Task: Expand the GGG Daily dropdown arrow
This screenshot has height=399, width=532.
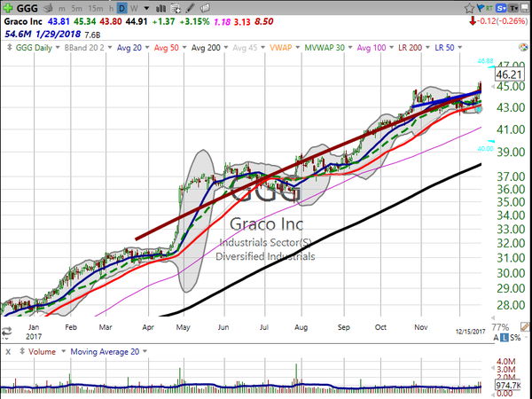Action: tap(58, 48)
